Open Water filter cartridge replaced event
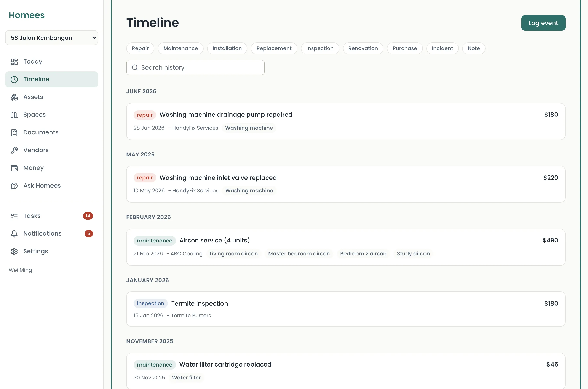The width and height of the screenshot is (588, 389). tap(346, 371)
